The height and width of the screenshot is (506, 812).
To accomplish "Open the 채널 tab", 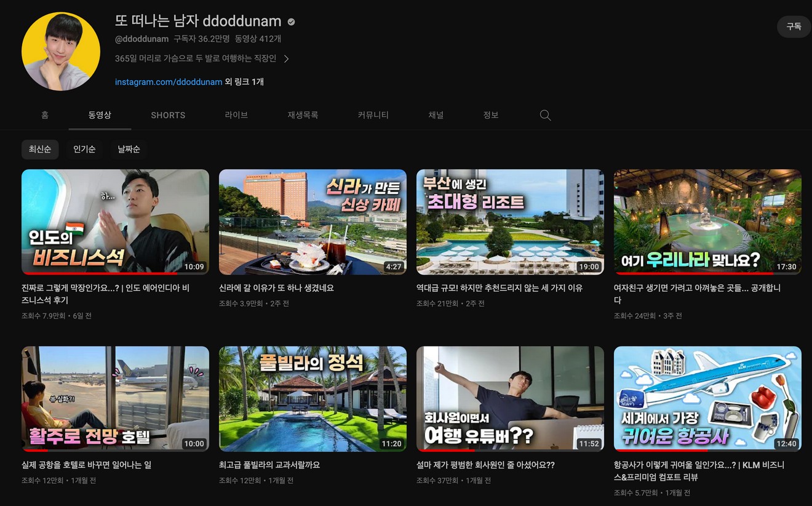I will [x=436, y=115].
